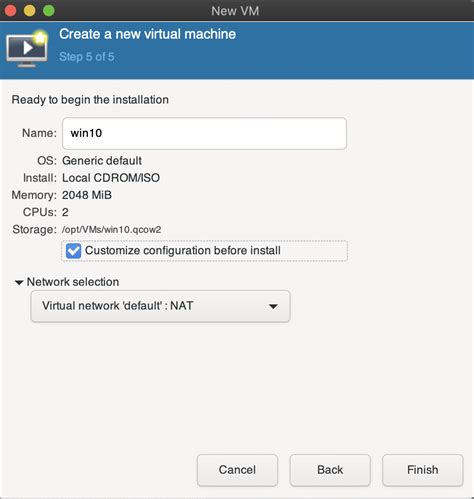474x499 pixels.
Task: Click the Name: field label
Action: tap(39, 133)
